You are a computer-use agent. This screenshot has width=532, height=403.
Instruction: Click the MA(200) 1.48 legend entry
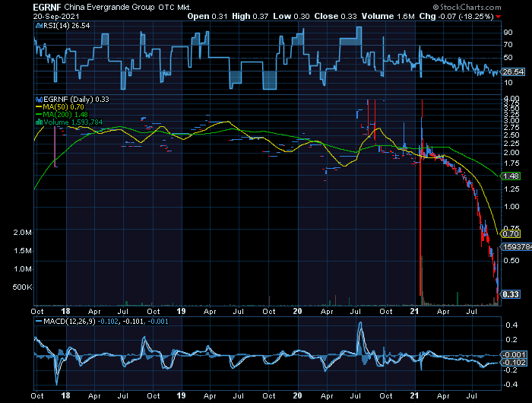click(x=65, y=114)
